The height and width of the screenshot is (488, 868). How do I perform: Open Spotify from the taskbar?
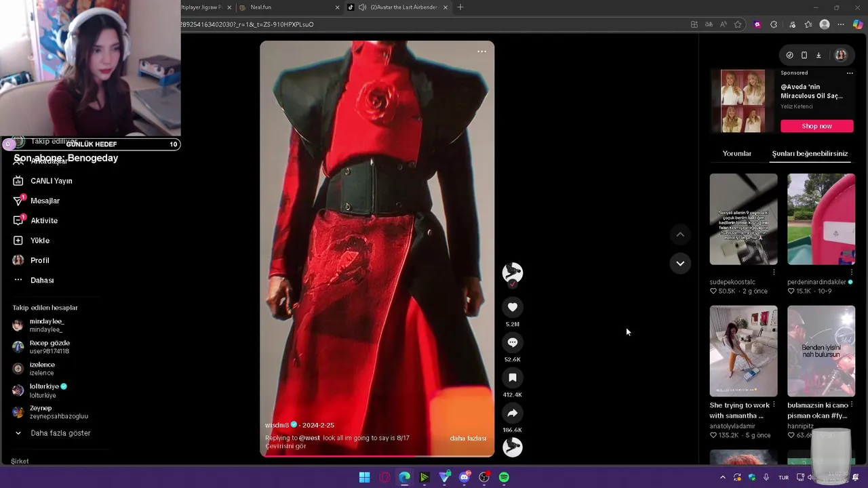pyautogui.click(x=504, y=477)
